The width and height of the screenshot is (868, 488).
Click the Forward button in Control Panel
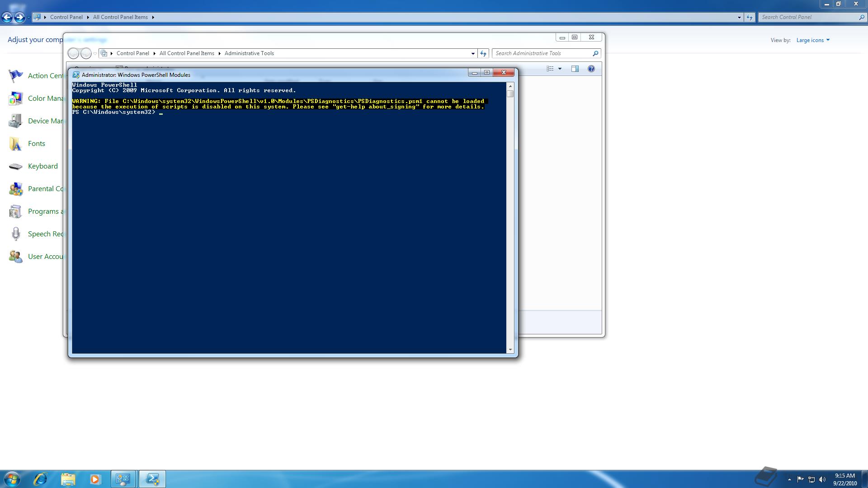19,17
